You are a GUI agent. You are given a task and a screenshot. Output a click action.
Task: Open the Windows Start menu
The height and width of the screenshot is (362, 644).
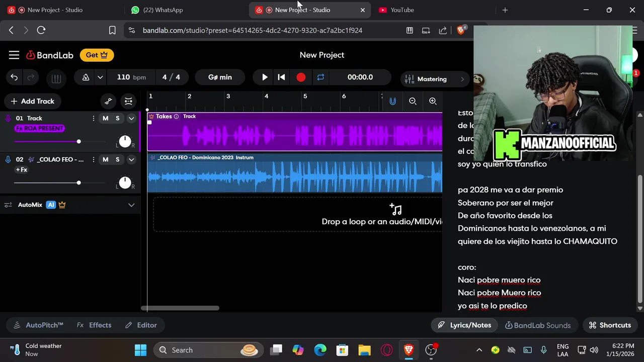coord(140,350)
